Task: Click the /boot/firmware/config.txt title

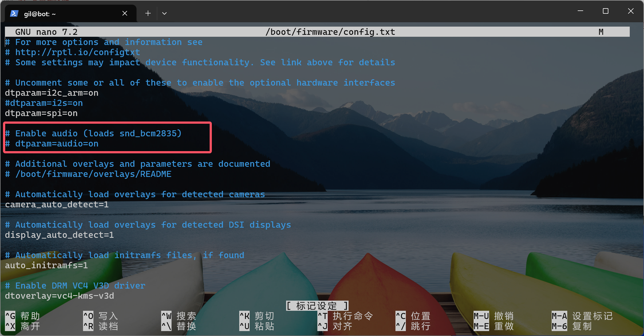Action: point(330,32)
